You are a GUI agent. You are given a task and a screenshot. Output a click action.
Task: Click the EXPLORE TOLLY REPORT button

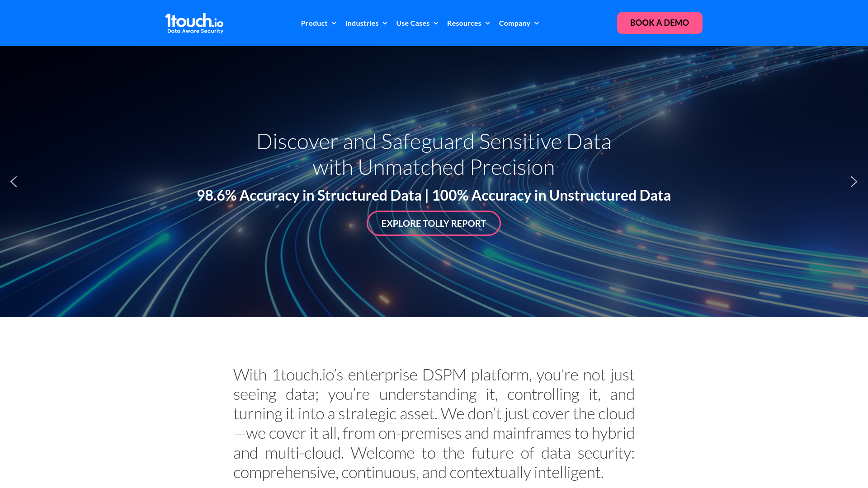[x=434, y=223]
